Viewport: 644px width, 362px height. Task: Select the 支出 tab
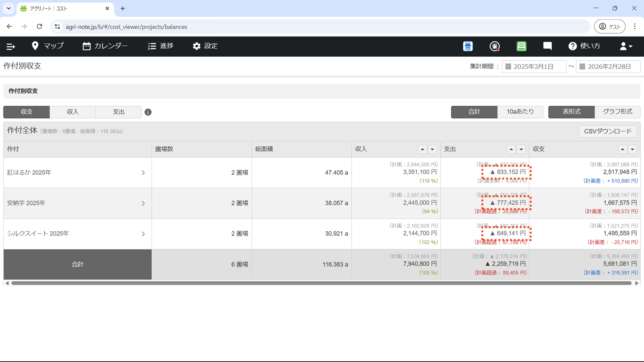tap(118, 112)
